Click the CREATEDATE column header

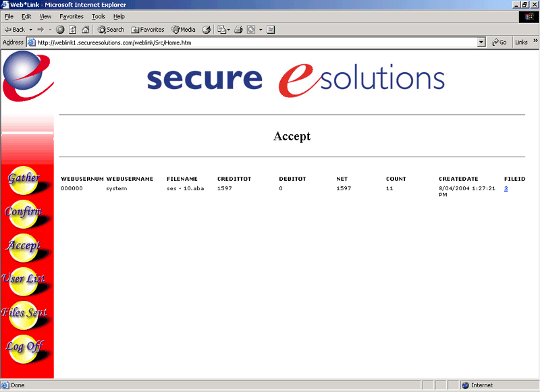[x=458, y=179]
